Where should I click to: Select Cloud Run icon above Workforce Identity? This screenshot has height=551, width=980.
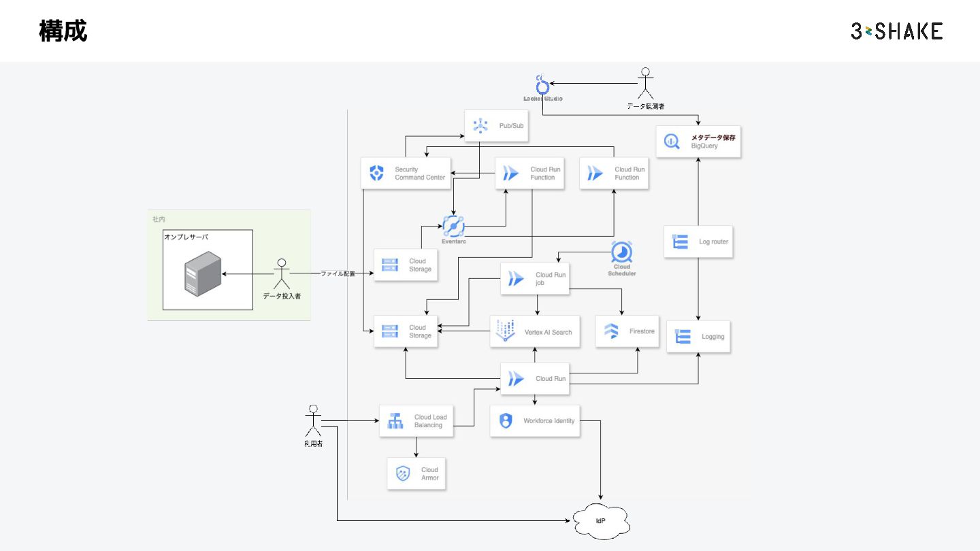[x=517, y=378]
